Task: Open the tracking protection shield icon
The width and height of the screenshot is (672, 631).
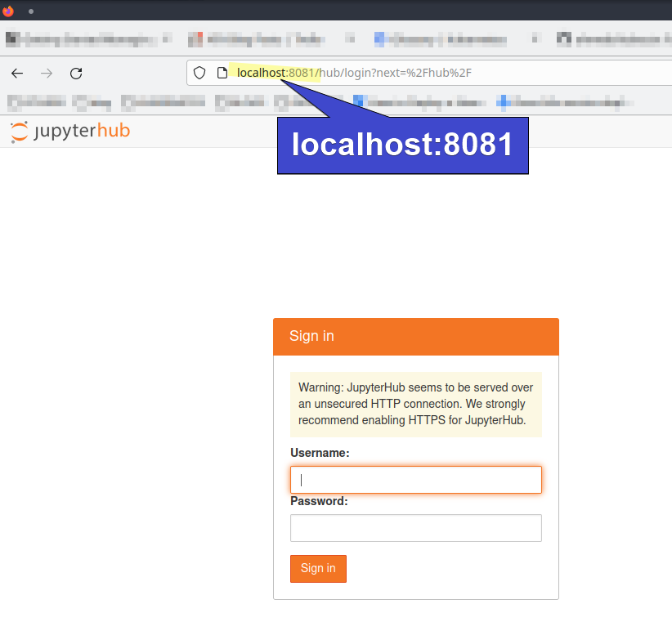Action: coord(199,73)
